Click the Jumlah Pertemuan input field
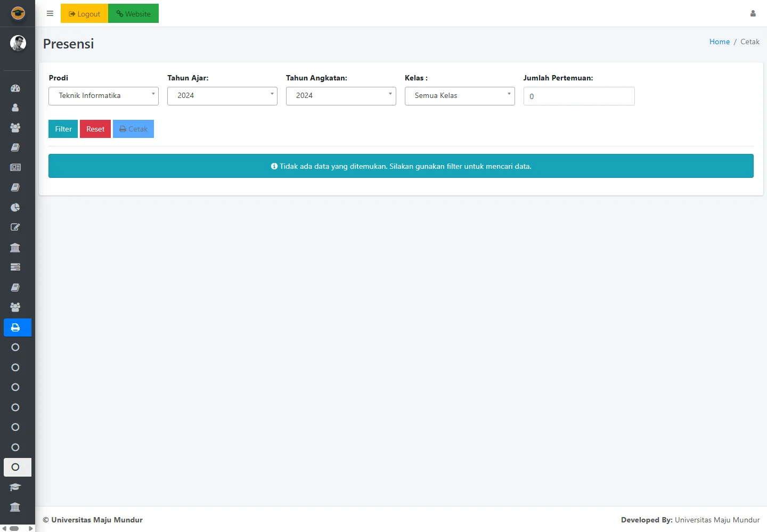 point(579,96)
